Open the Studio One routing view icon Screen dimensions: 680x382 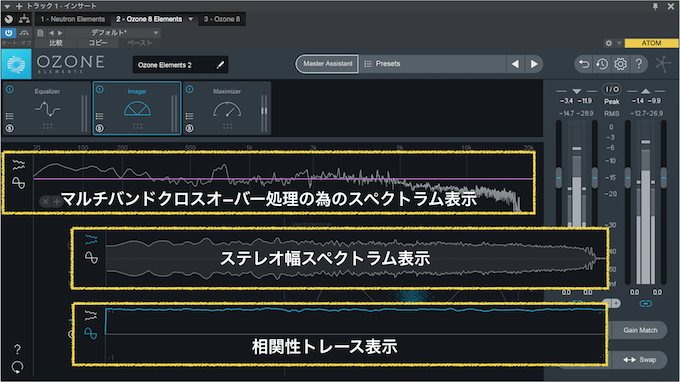coord(24,19)
